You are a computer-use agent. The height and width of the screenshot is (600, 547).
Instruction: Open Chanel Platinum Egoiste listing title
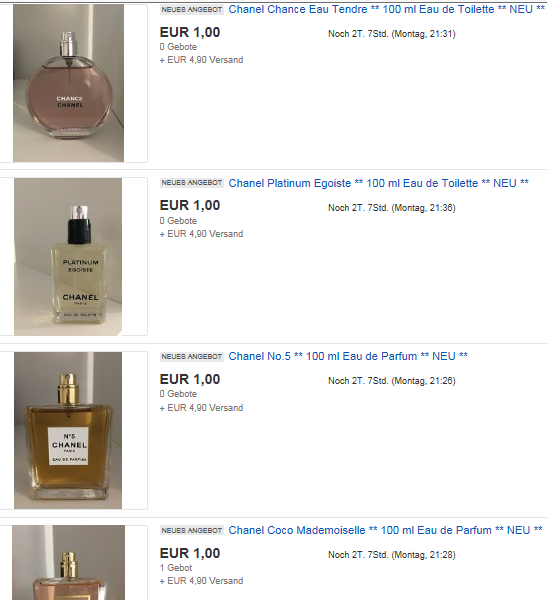point(379,183)
